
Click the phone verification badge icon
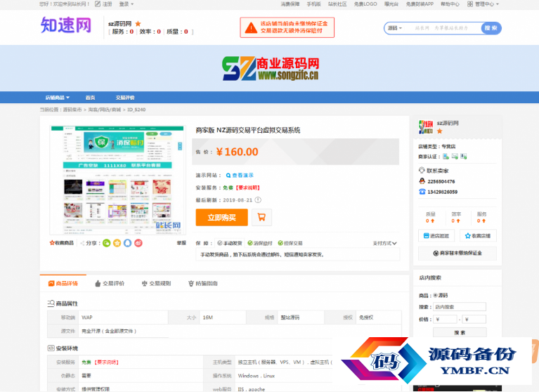coord(446,157)
